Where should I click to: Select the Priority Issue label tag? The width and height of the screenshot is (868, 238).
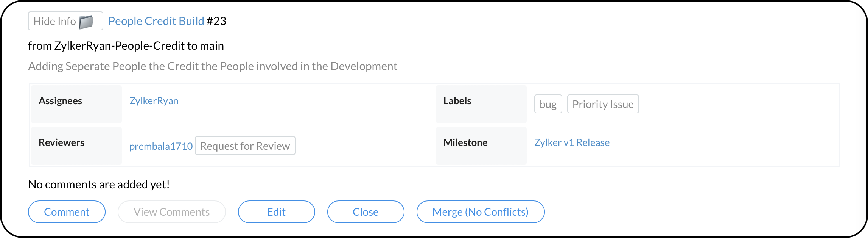pos(603,104)
